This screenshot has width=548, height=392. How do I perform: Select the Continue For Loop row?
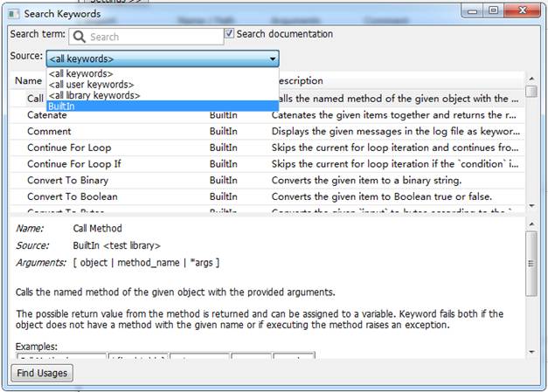point(267,148)
